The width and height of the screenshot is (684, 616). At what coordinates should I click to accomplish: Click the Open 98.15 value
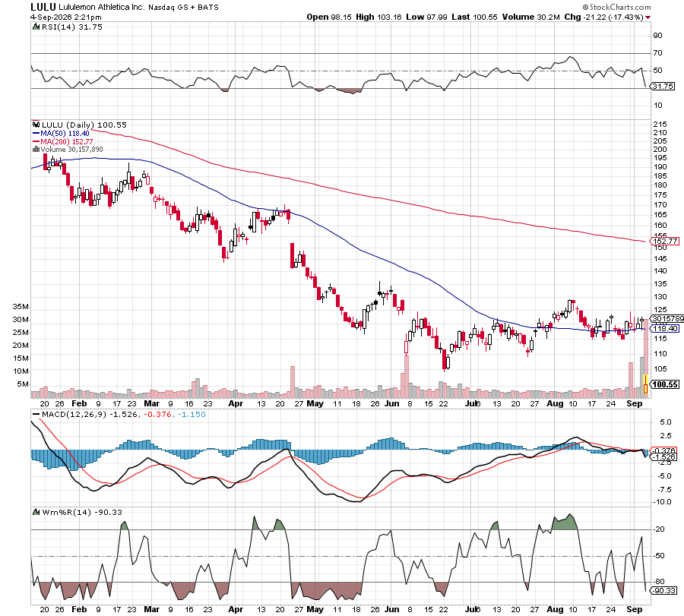point(329,17)
